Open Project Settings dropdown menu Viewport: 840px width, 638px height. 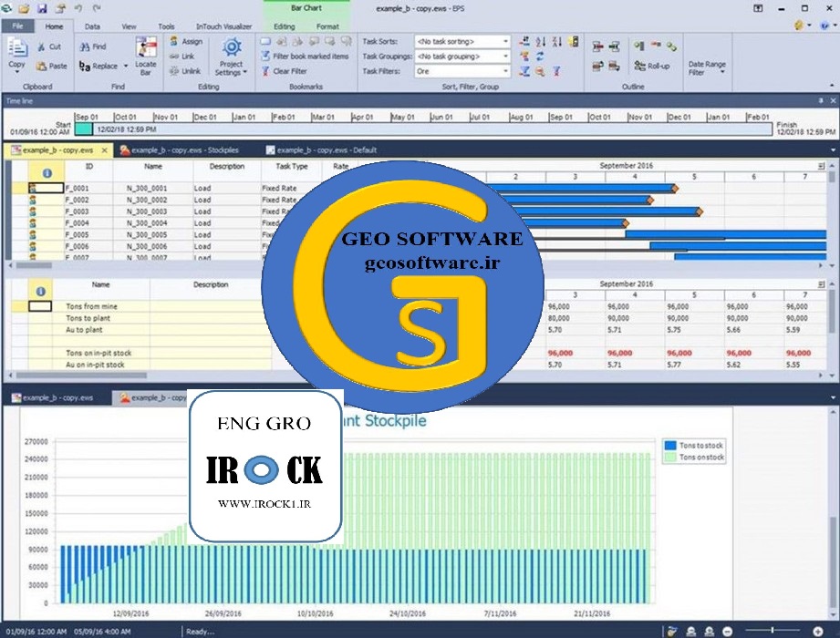click(232, 57)
